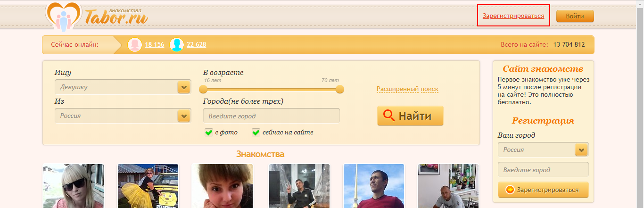Uncheck the 'сейчас на сайте' checkbox

point(256,133)
